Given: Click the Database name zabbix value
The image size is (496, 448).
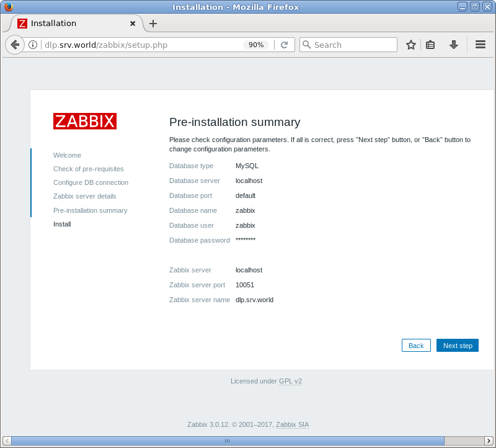Looking at the screenshot, I should (x=245, y=210).
